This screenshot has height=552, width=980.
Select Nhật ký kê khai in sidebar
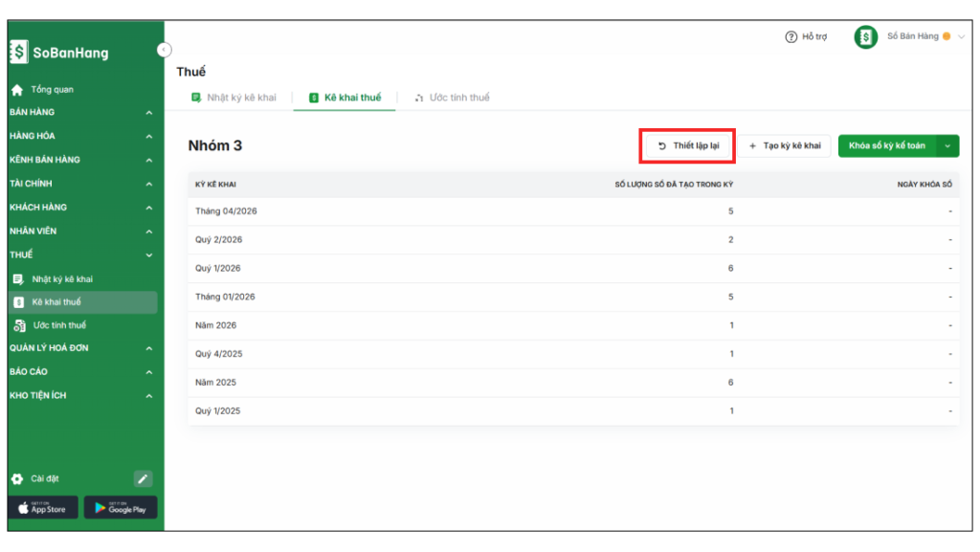point(62,279)
